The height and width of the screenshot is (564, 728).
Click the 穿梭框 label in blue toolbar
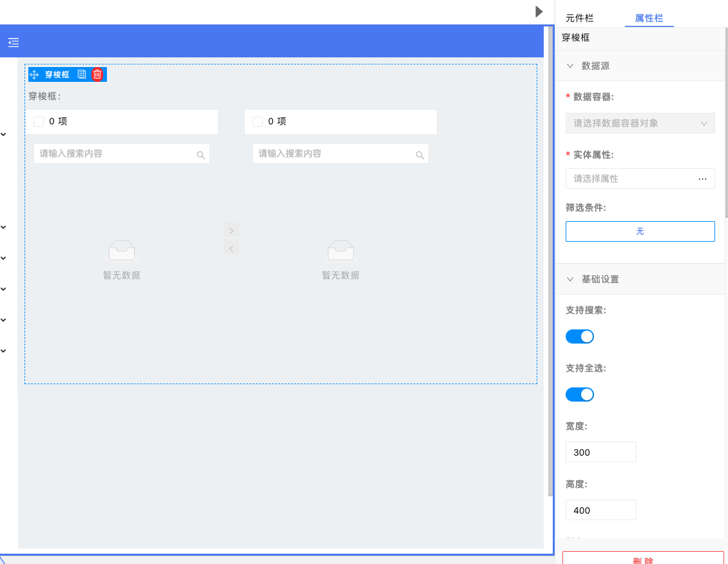click(57, 74)
